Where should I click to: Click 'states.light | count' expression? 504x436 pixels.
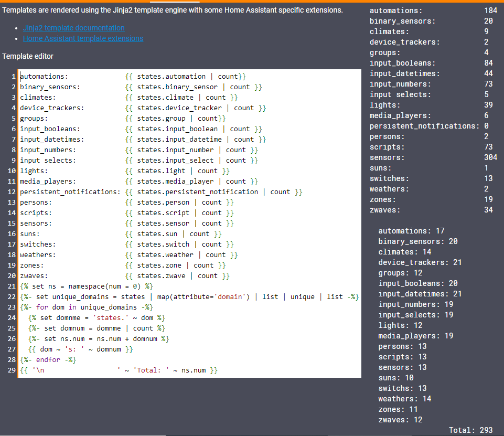(177, 171)
